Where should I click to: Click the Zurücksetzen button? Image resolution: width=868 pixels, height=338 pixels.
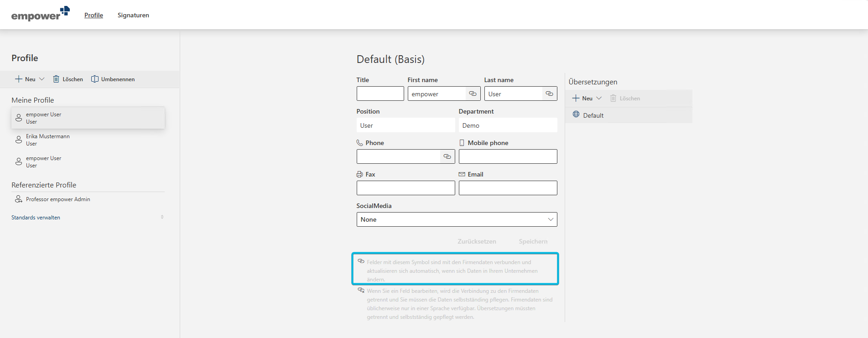coord(477,241)
